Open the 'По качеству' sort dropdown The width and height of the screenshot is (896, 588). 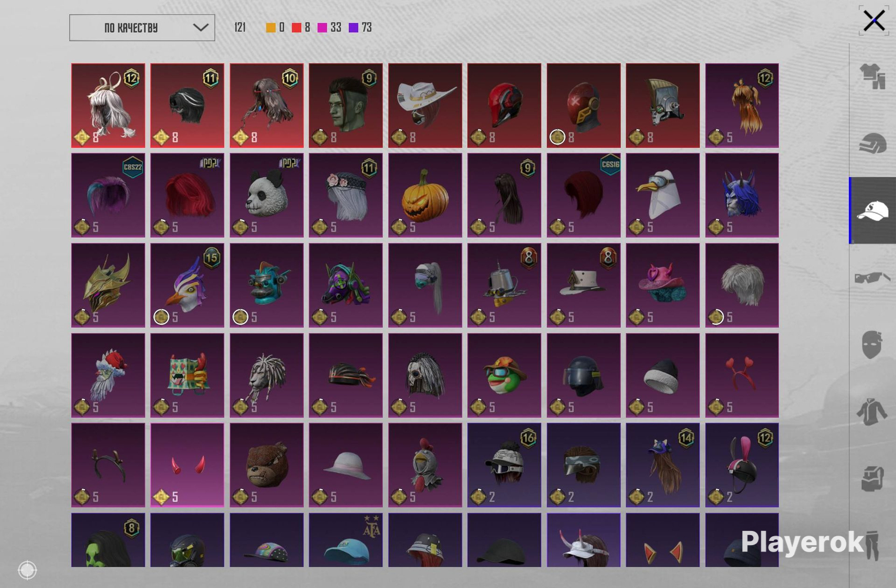point(142,28)
